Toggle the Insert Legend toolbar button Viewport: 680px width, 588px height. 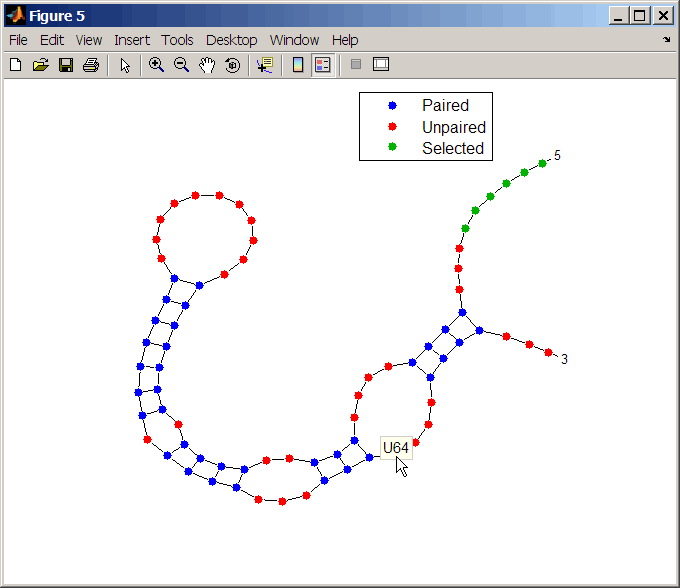pyautogui.click(x=323, y=65)
